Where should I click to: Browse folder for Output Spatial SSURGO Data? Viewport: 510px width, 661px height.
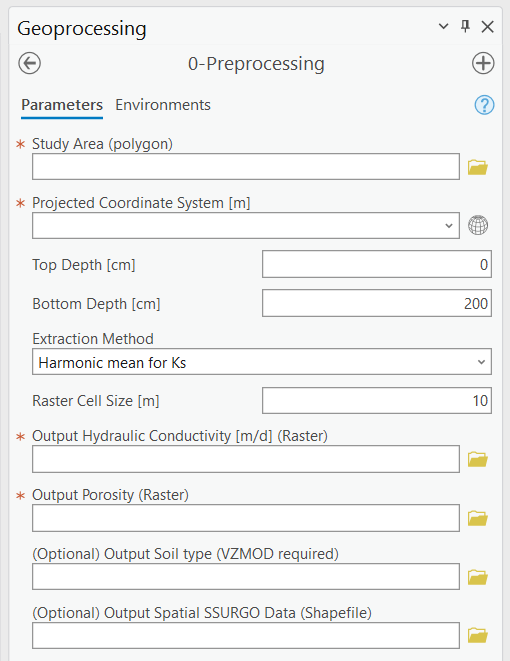click(478, 635)
